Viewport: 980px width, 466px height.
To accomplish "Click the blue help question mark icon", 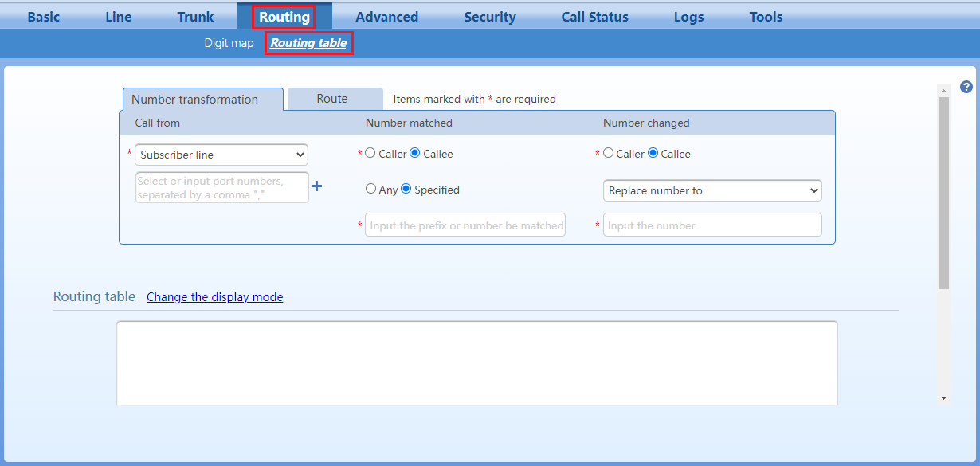I will (966, 87).
